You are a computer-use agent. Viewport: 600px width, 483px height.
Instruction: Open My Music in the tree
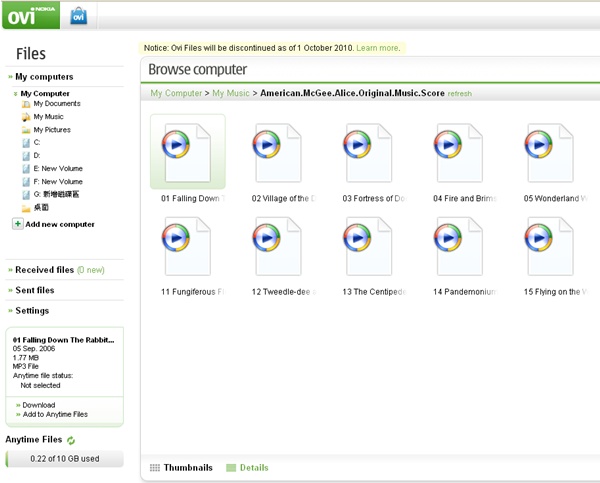click(x=48, y=117)
